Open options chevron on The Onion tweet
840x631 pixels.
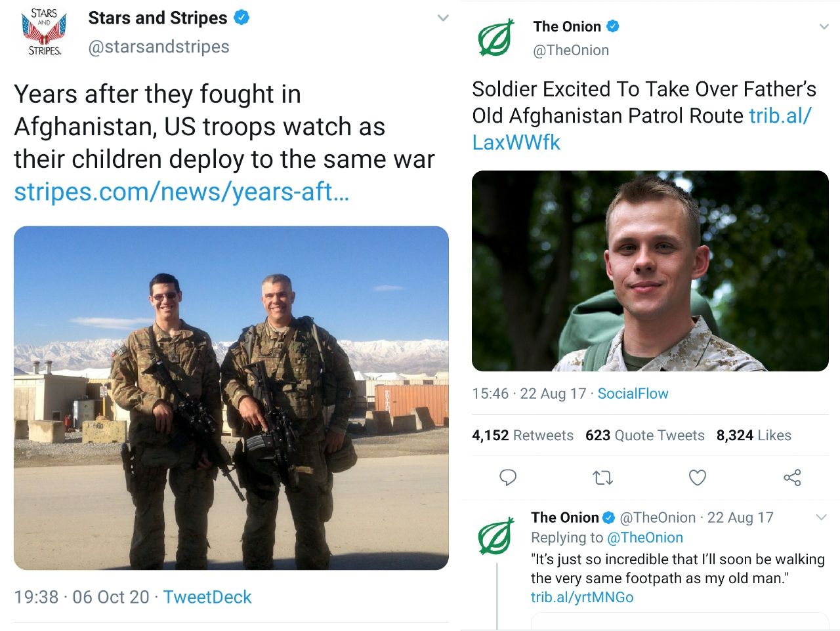click(x=825, y=26)
